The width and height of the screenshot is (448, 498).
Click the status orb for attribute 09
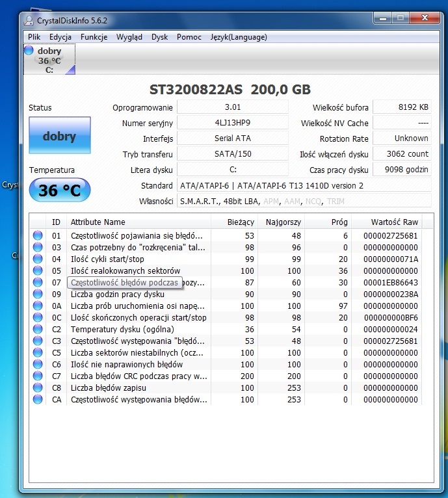[x=38, y=294]
